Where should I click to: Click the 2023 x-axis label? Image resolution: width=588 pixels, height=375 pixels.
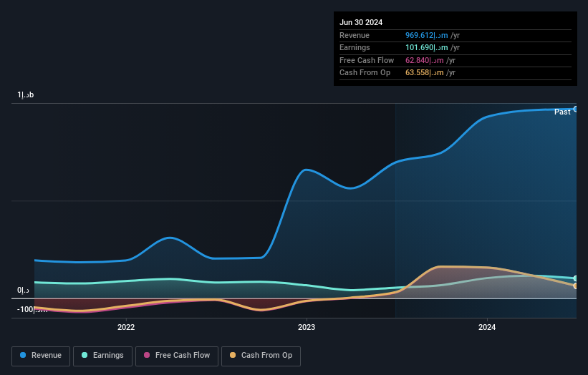click(307, 327)
